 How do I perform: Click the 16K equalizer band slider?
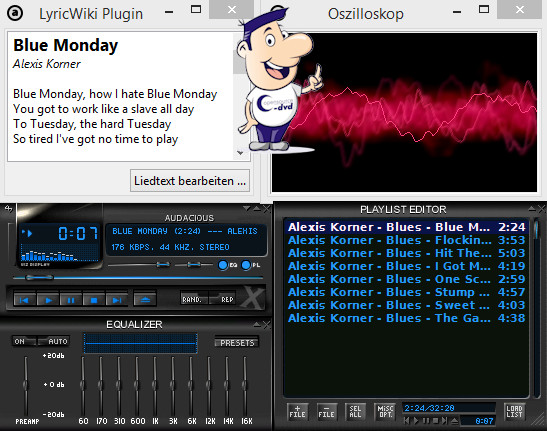(x=245, y=385)
